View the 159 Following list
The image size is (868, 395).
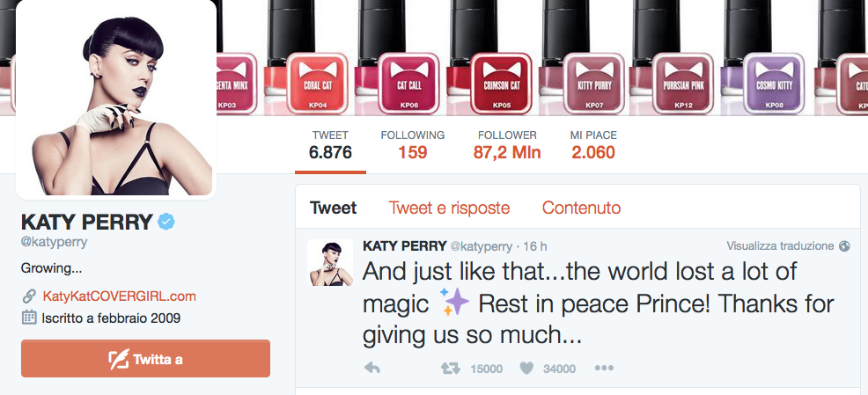(412, 145)
